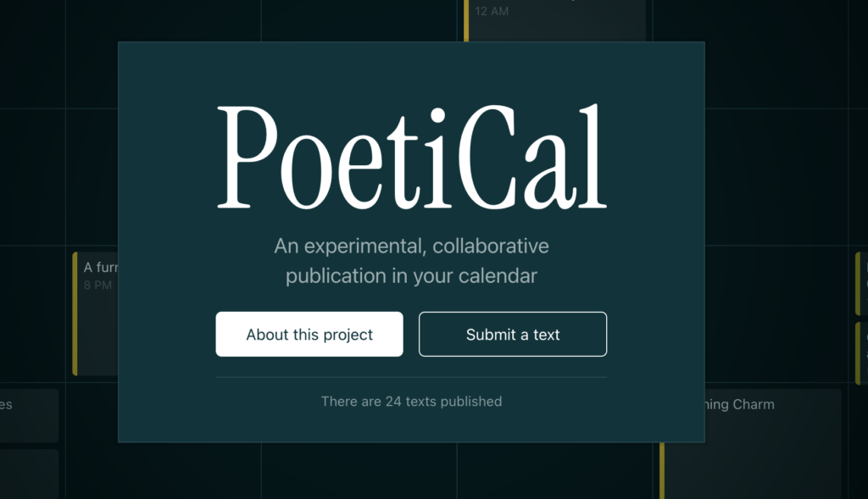Open the bottom-left event ending in 'es'
Image resolution: width=868 pixels, height=499 pixels.
[x=29, y=415]
